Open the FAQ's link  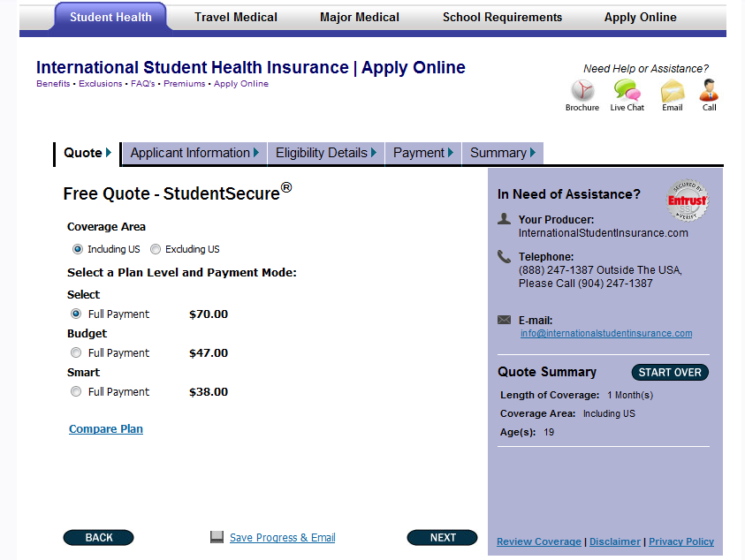pos(143,84)
